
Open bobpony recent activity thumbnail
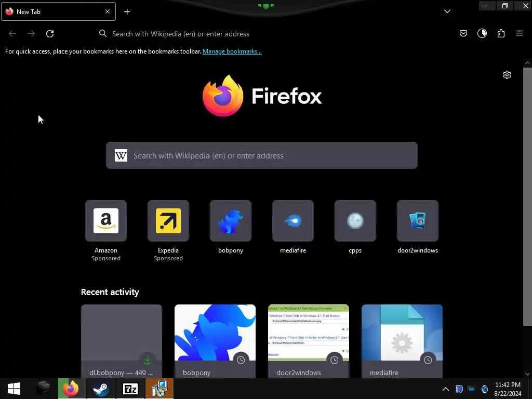[215, 332]
